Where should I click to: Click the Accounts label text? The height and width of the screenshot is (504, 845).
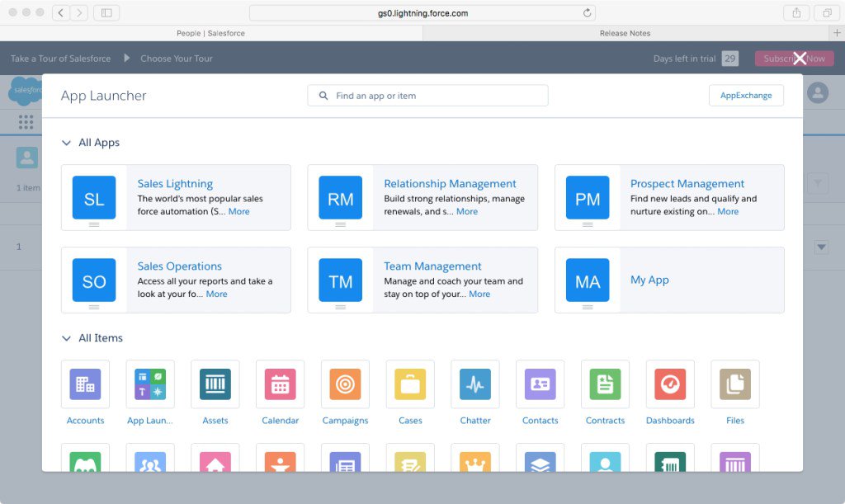[x=85, y=421]
